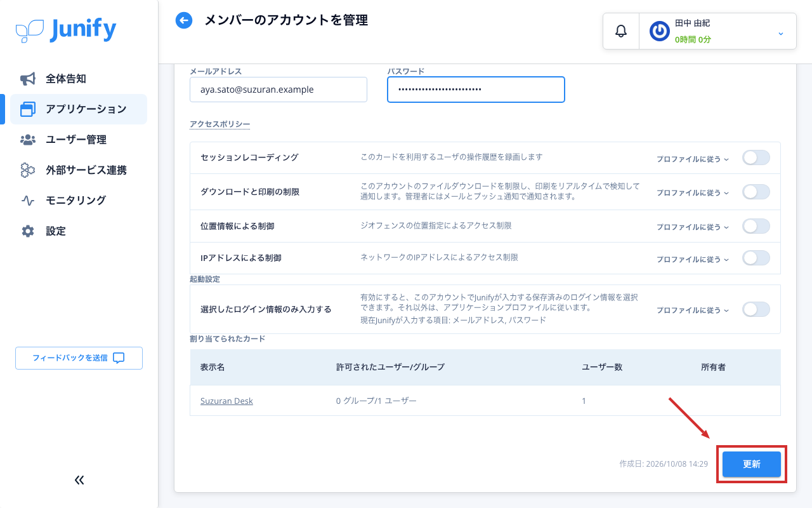Click the ユーザー数 column header
Viewport: 812px width, 508px height.
(x=602, y=367)
